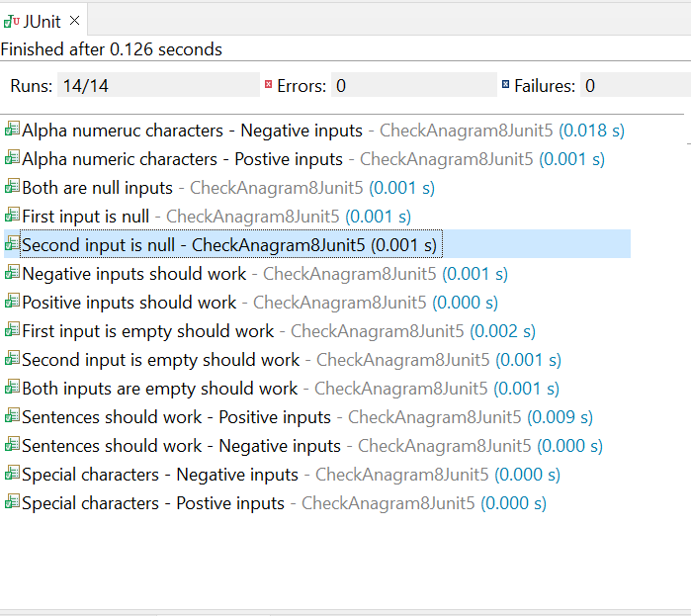This screenshot has width=691, height=616.
Task: Click the blue Failures icon
Action: (x=505, y=86)
